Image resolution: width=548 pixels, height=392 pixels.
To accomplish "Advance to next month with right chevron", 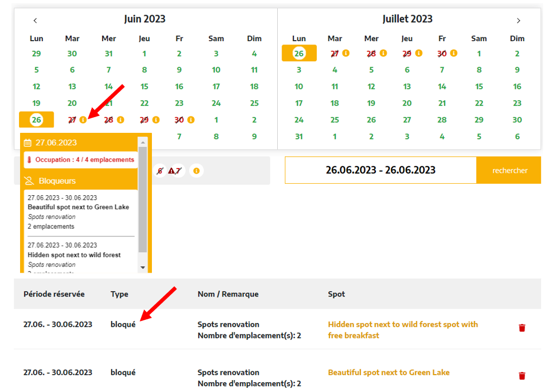I will click(x=518, y=21).
